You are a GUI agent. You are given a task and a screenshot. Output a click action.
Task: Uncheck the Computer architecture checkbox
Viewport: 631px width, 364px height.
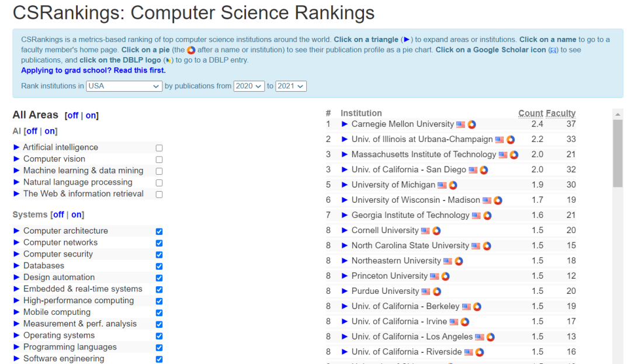(x=159, y=231)
